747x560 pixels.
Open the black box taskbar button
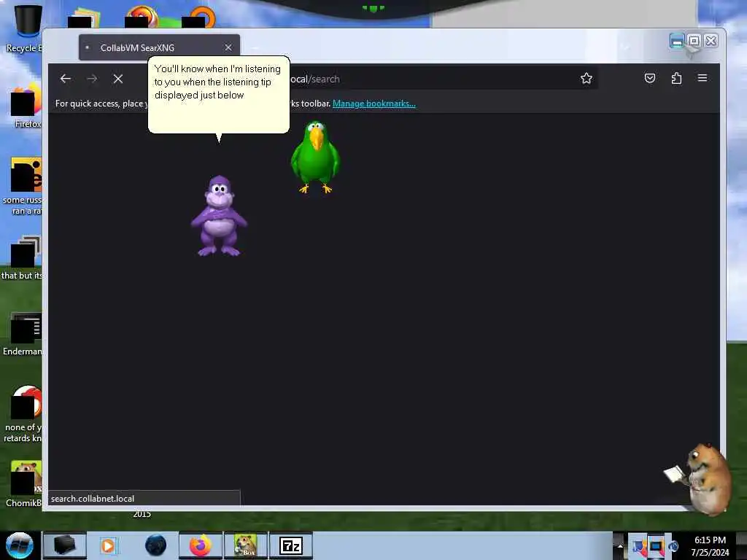(65, 545)
